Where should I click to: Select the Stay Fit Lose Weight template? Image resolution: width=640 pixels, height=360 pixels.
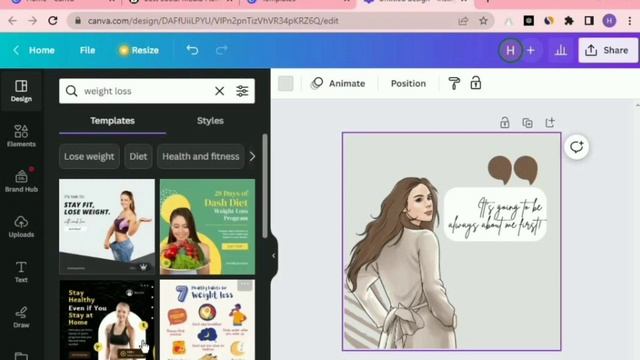coord(107,227)
